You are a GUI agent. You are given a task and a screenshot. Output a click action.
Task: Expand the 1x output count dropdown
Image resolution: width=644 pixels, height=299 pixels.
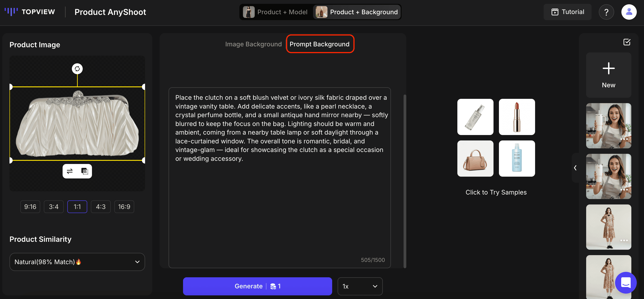click(360, 286)
